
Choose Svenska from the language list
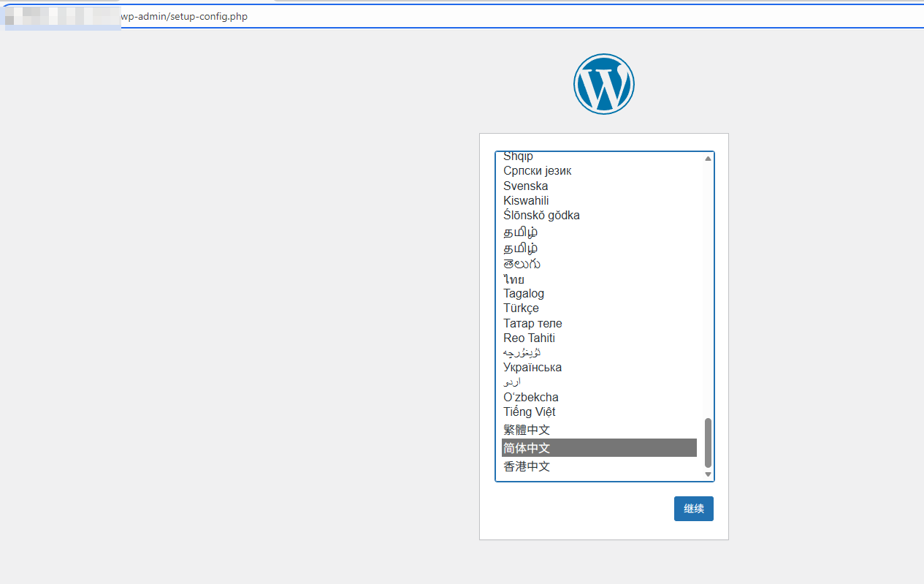click(599, 186)
